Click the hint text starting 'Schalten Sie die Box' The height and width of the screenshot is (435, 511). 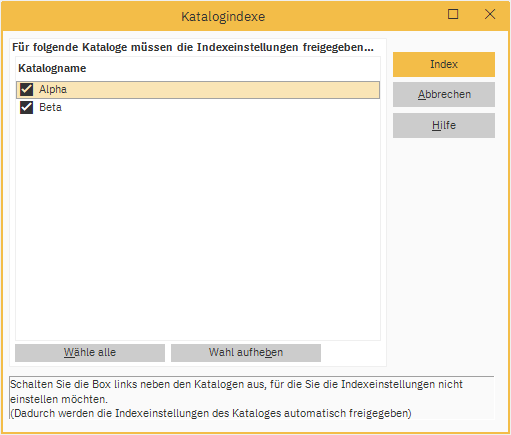point(236,399)
